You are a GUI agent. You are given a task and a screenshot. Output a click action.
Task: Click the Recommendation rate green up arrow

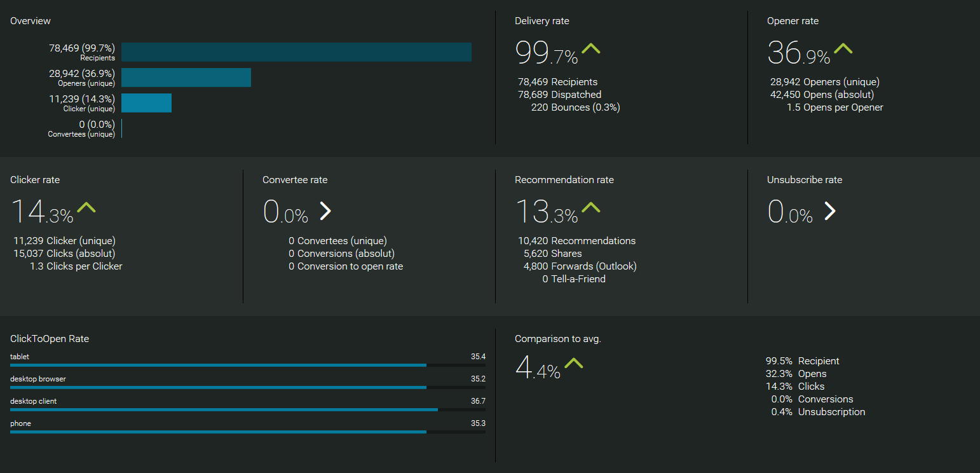tap(590, 207)
